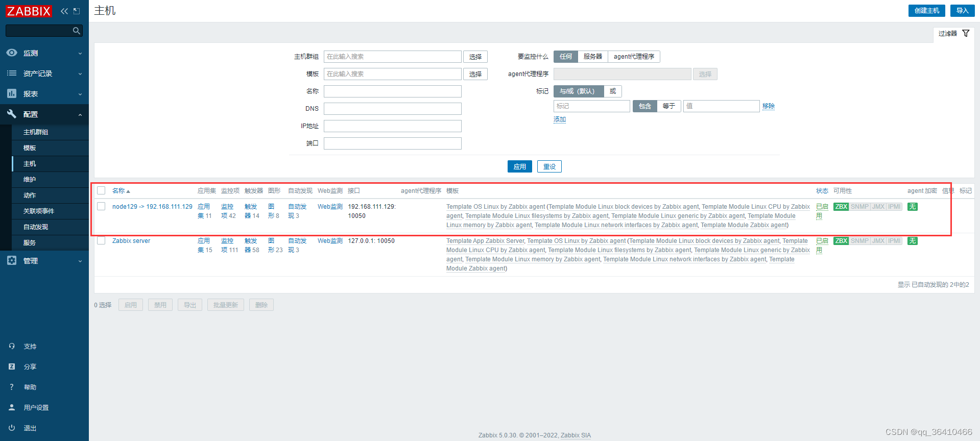Screen dimensions: 980x441
Task: Click the 标记 tag name field
Action: tap(592, 106)
